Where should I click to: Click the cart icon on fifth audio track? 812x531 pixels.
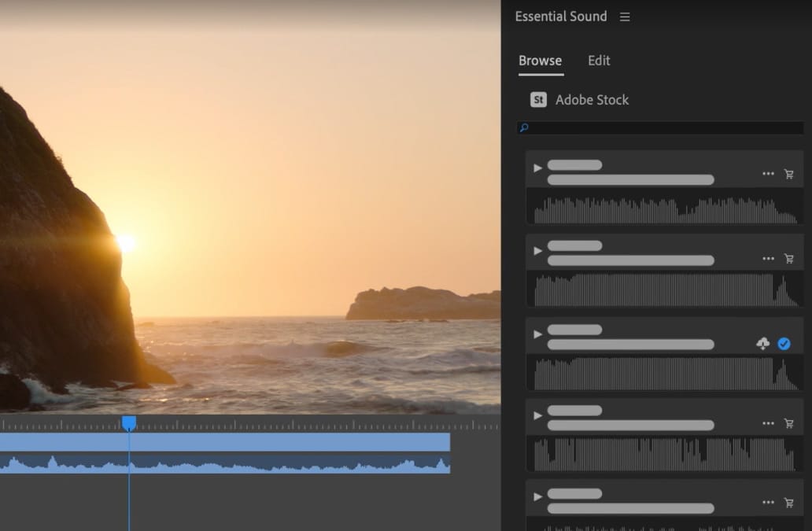pos(788,503)
